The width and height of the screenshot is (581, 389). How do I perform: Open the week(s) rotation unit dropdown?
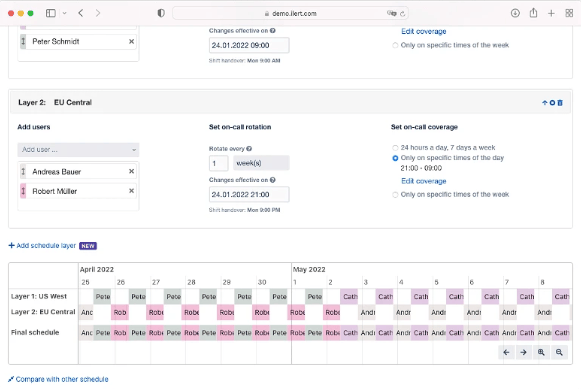pyautogui.click(x=261, y=163)
